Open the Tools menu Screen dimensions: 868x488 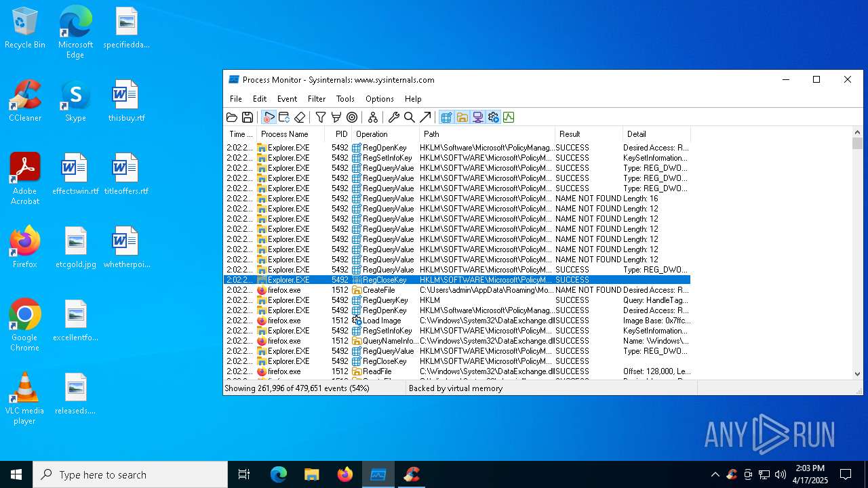click(x=345, y=99)
